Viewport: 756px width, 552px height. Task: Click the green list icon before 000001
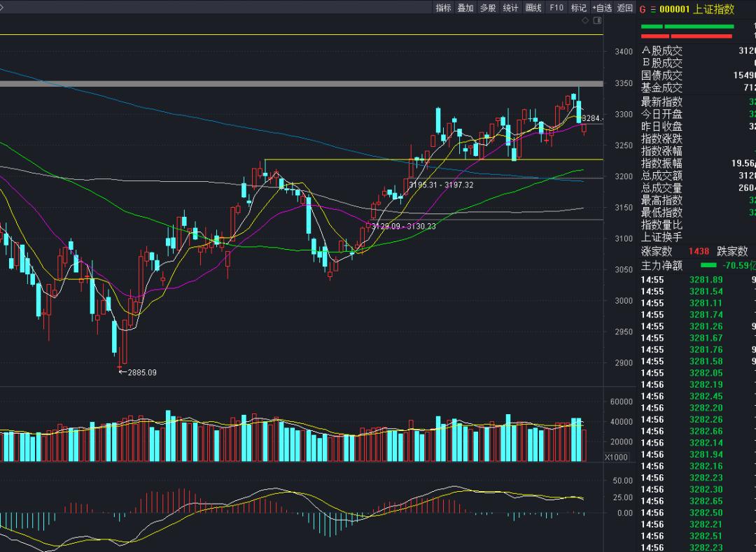click(x=653, y=9)
